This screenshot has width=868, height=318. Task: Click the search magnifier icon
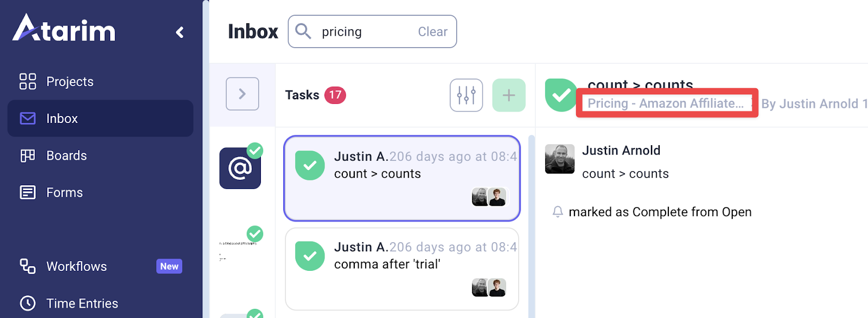tap(303, 31)
